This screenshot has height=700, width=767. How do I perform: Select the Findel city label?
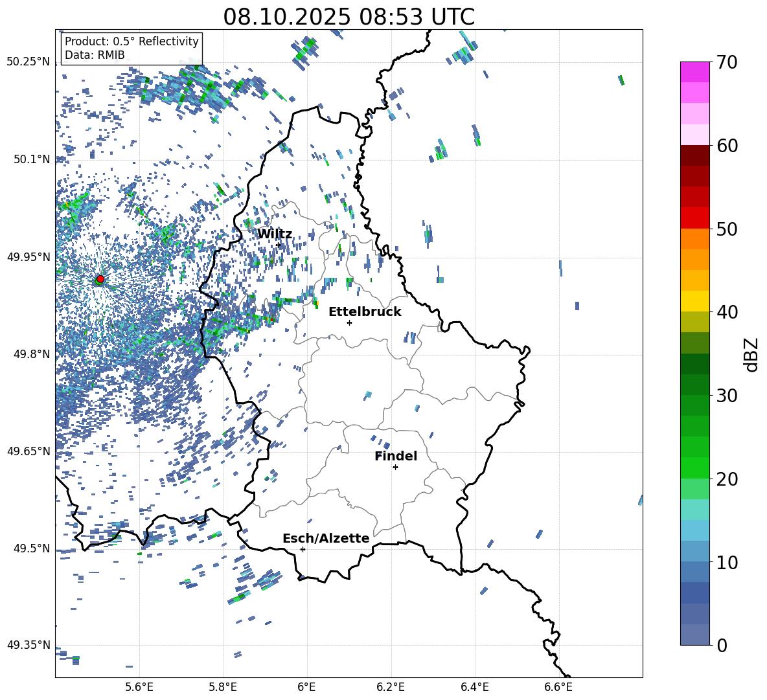tap(396, 456)
